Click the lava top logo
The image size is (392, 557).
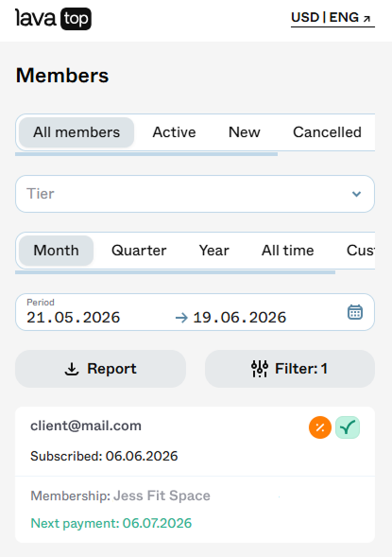tap(53, 19)
